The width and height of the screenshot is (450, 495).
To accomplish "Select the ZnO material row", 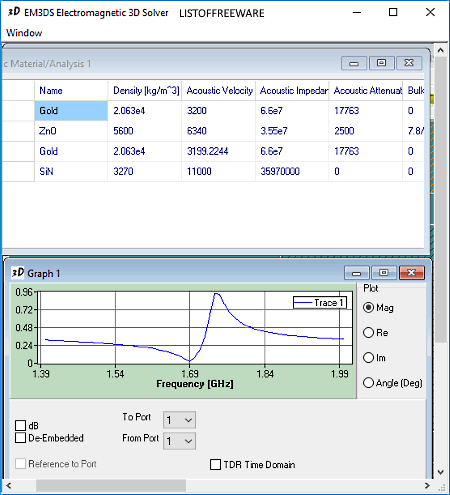I will coord(213,131).
